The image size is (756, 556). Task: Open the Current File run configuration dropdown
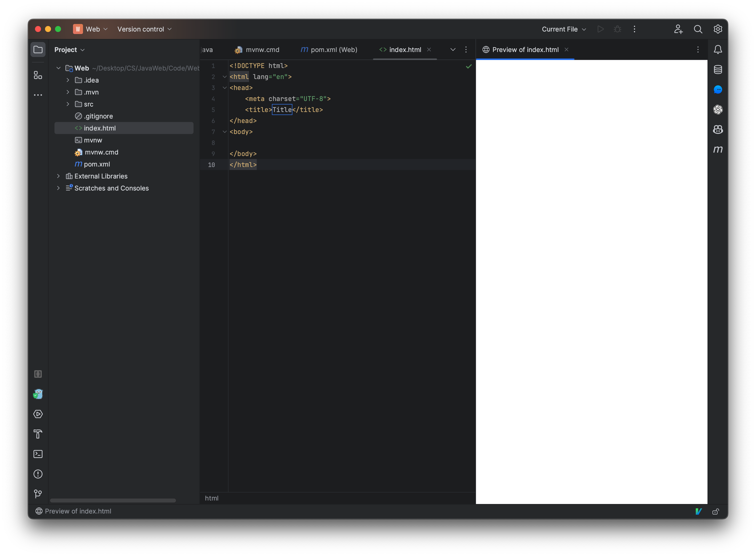click(564, 29)
